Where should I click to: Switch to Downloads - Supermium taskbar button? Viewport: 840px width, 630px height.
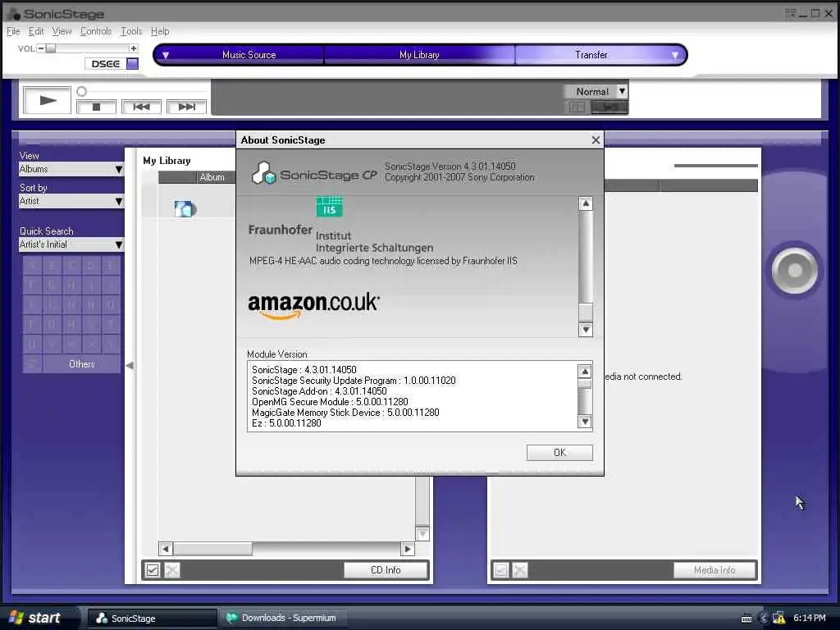tap(284, 619)
